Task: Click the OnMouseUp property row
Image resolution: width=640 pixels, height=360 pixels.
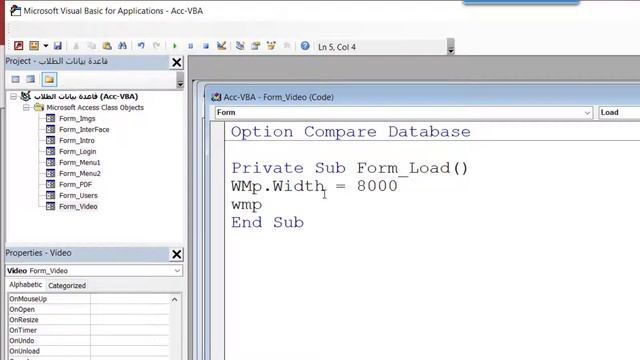Action: 88,299
